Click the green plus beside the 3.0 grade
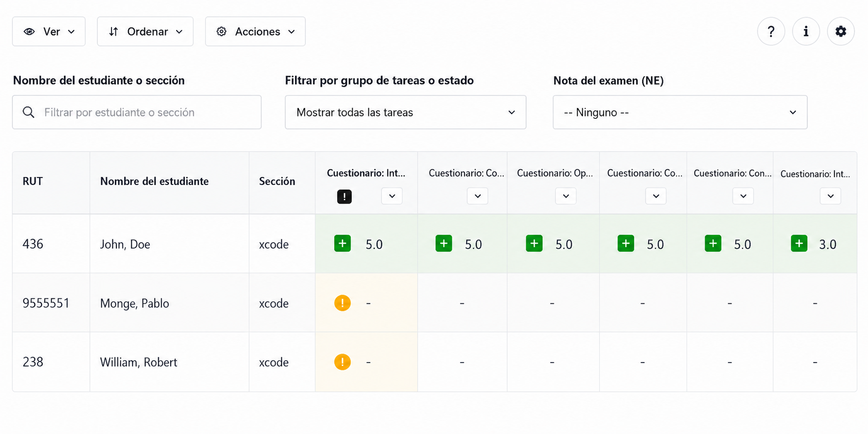The height and width of the screenshot is (434, 868). coord(799,243)
